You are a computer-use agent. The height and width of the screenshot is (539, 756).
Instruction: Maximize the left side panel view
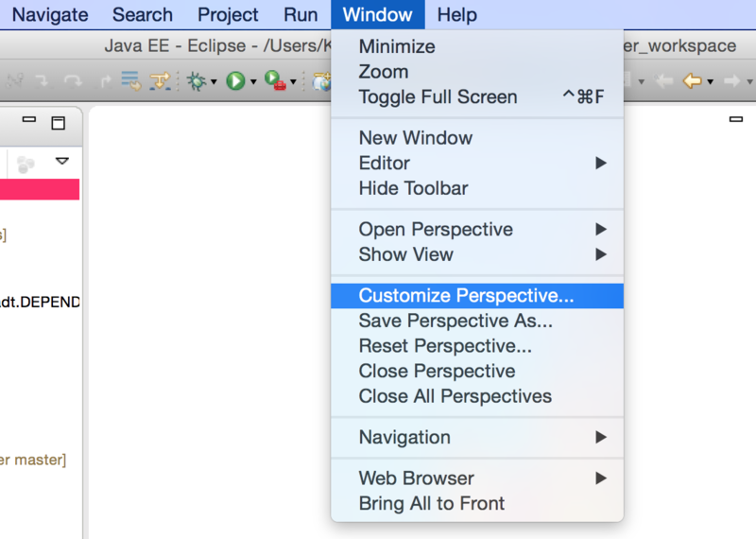58,122
